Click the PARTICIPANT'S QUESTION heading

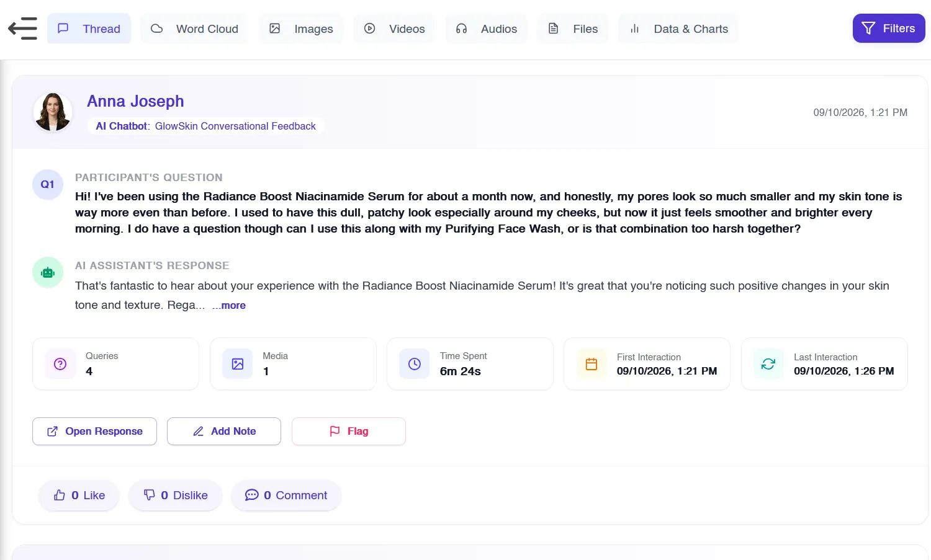click(149, 177)
